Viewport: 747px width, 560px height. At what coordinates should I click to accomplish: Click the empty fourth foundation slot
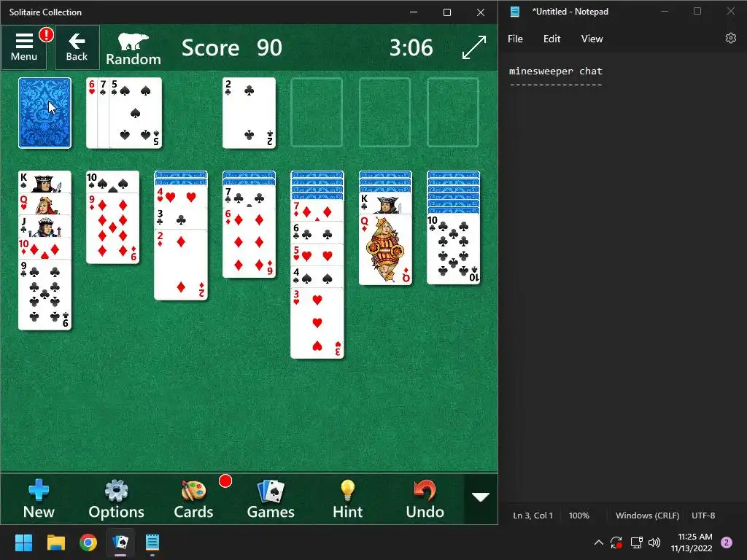453,112
